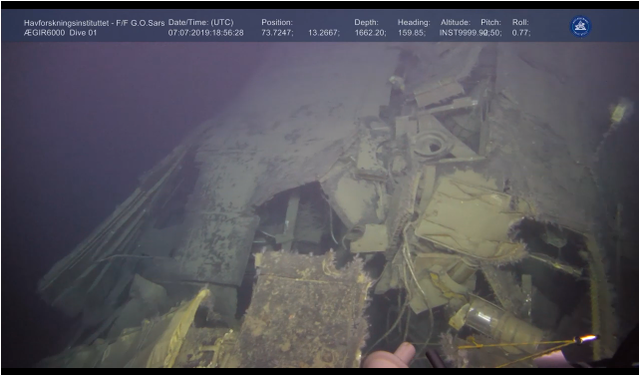Viewport: 640px width, 376px height.
Task: Select depth value '1662.20;'
Action: [x=371, y=33]
